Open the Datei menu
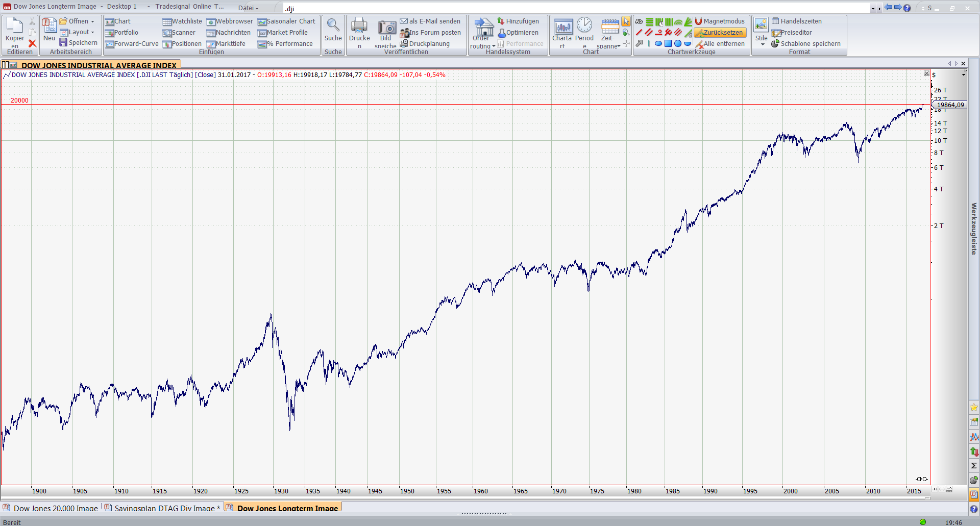This screenshot has height=526, width=980. coord(248,8)
